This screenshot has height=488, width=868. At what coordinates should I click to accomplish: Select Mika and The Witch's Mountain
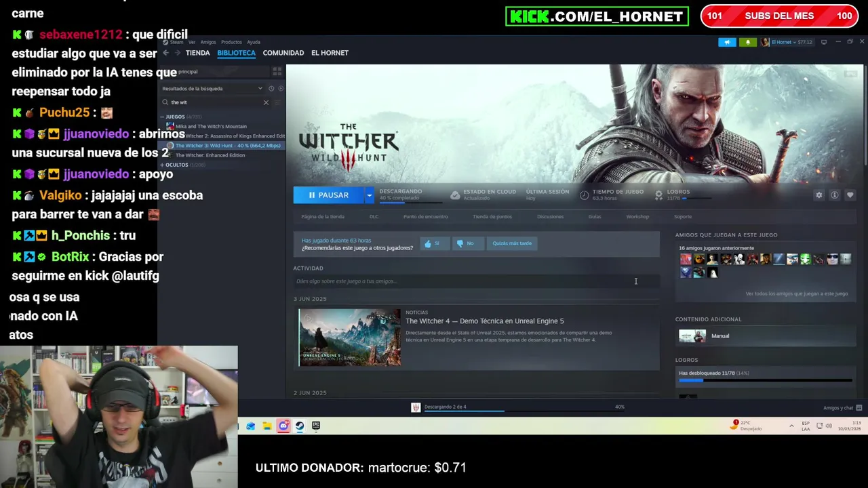(211, 126)
